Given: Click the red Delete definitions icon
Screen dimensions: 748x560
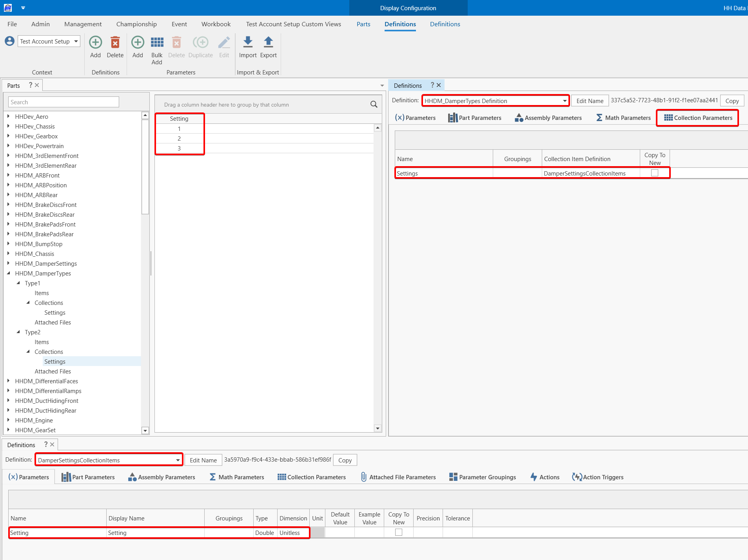Looking at the screenshot, I should coord(115,42).
